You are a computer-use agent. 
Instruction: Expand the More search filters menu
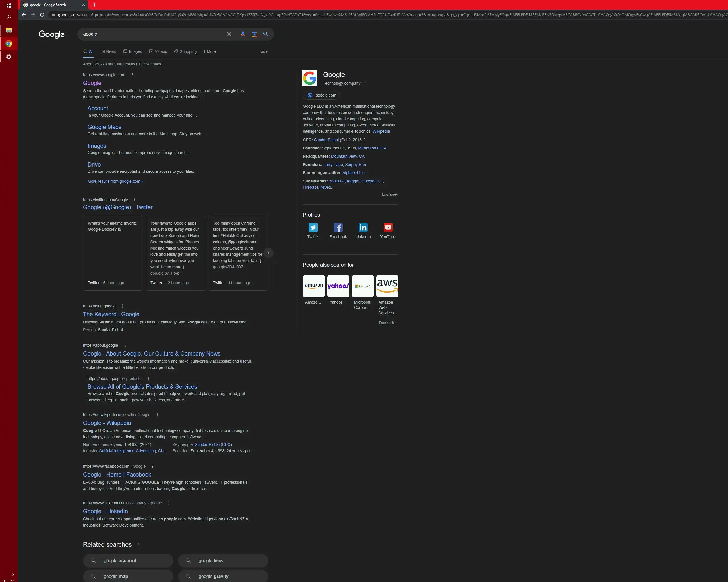(209, 52)
